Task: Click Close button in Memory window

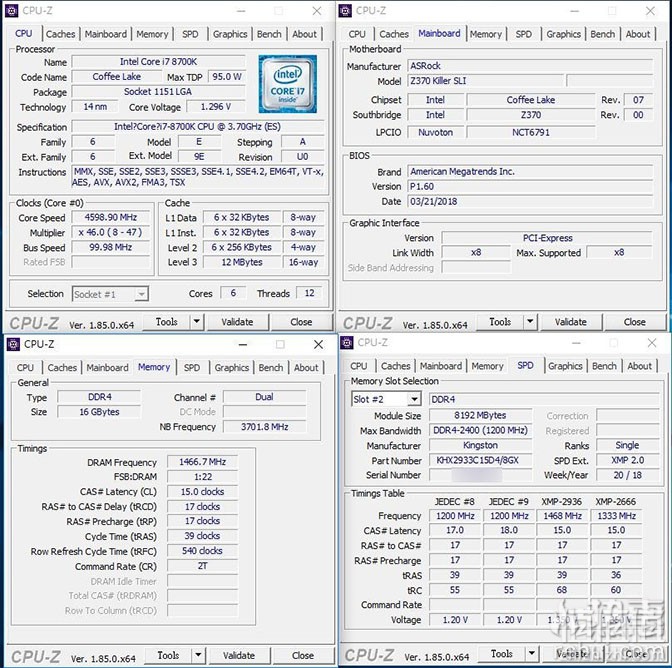Action: click(x=303, y=655)
